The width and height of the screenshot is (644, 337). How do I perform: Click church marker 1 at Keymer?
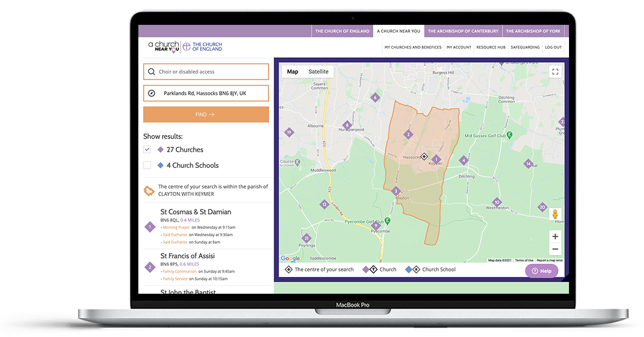click(435, 159)
